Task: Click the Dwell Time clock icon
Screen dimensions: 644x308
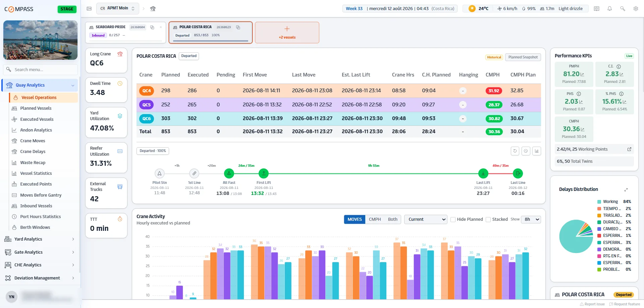Action: coord(120,84)
